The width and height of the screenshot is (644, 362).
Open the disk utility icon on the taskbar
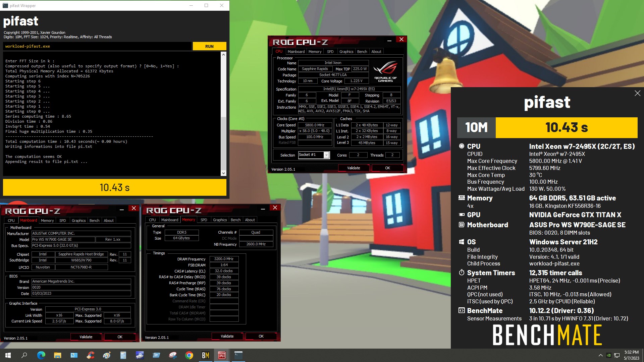tap(140, 355)
